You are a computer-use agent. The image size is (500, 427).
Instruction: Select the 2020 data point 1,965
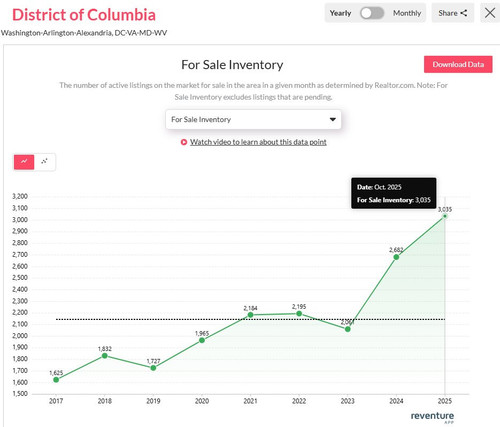tap(202, 340)
